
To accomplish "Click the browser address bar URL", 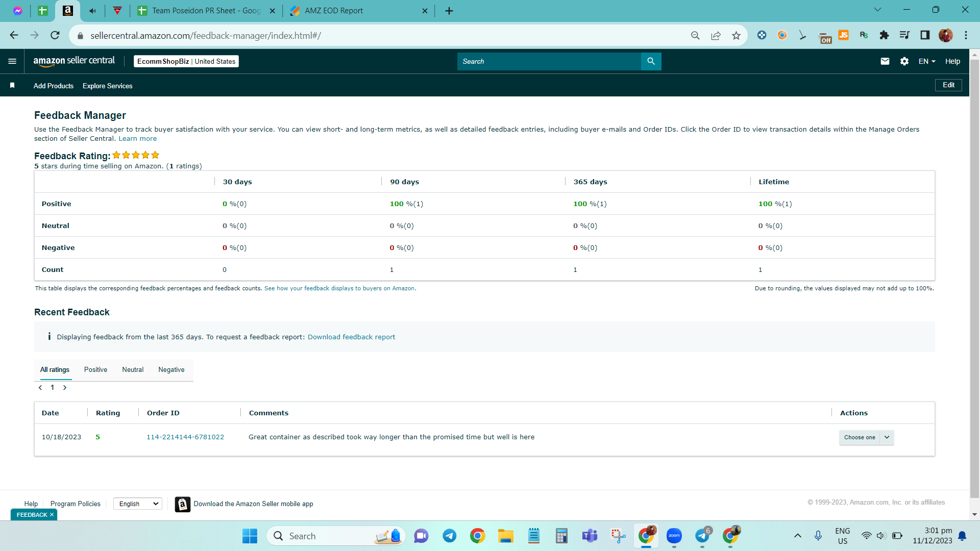I will (206, 36).
